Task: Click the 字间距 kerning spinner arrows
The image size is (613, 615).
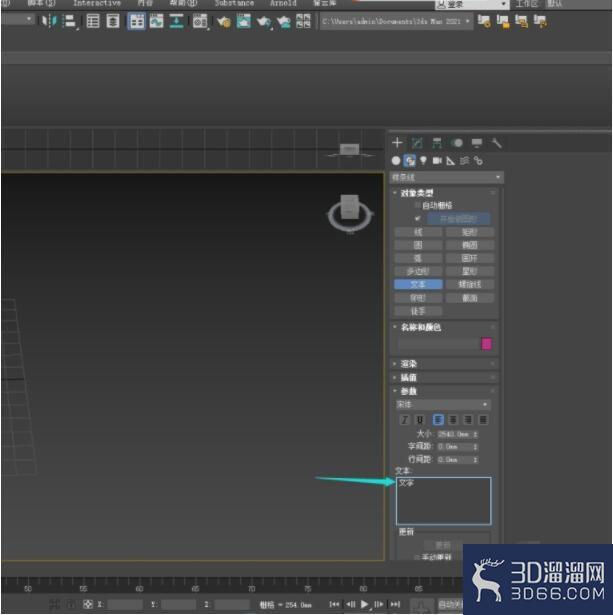Action: pyautogui.click(x=475, y=447)
